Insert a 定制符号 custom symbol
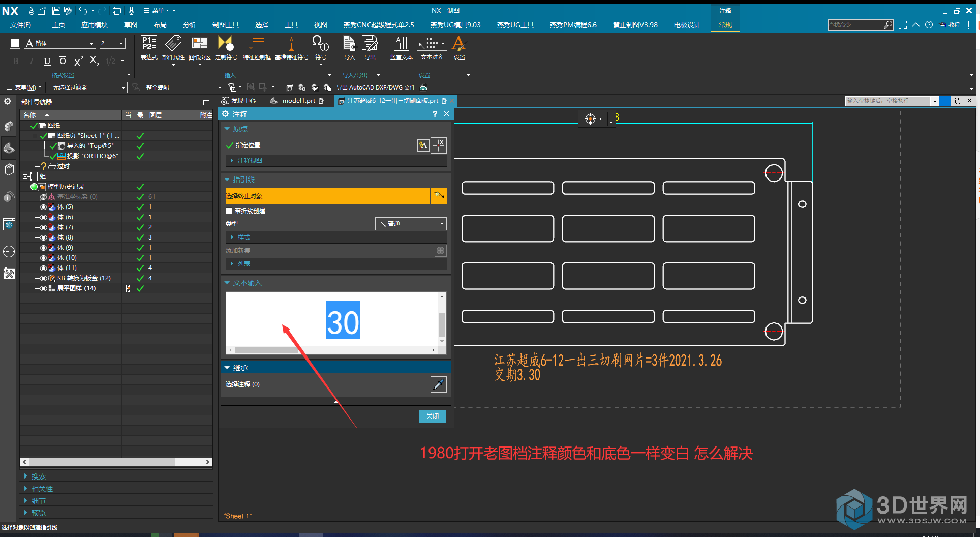 [226, 48]
